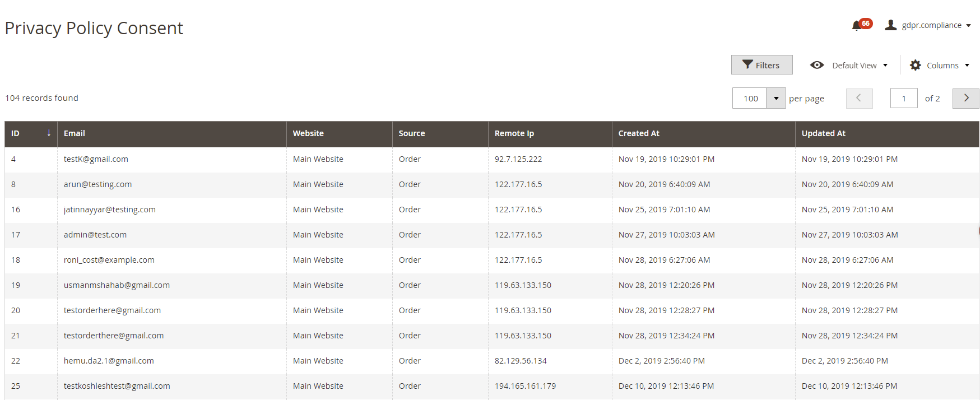Image resolution: width=980 pixels, height=400 pixels.
Task: Click the eye icon for Default View
Action: pos(817,65)
